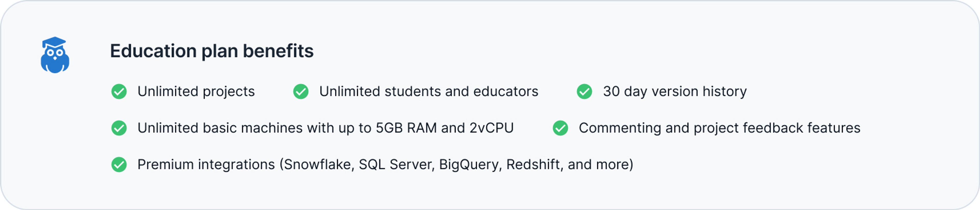Image resolution: width=980 pixels, height=210 pixels.
Task: Click the checkmark beside Unlimited basic machines
Action: click(119, 128)
